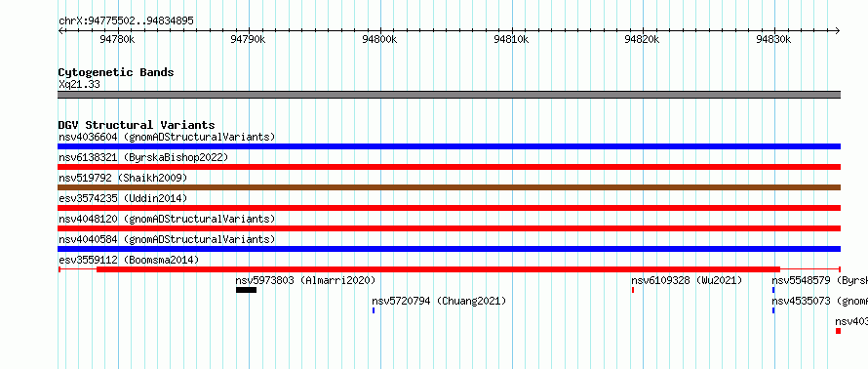Image resolution: width=868 pixels, height=369 pixels.
Task: Open the nsv6109328 (Wu2021) label
Action: pos(687,280)
